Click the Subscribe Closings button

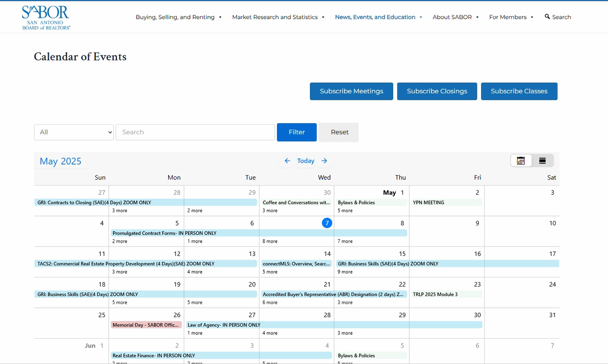[x=437, y=92]
